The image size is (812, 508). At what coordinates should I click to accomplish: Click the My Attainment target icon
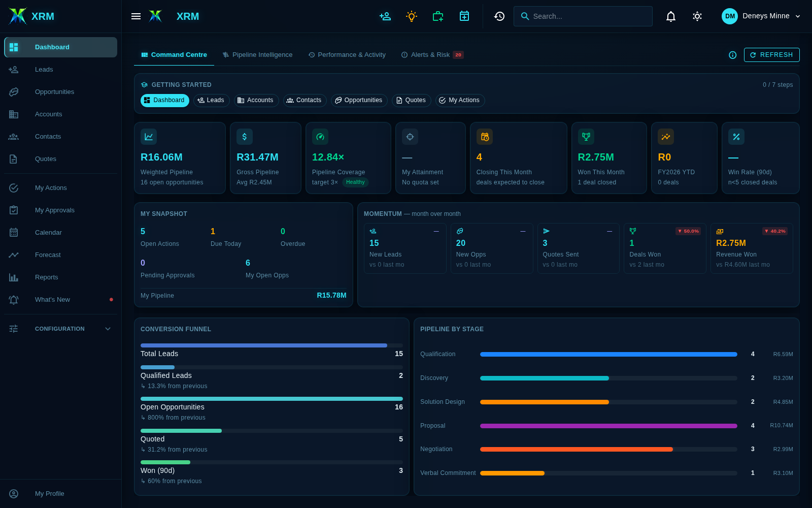(410, 137)
